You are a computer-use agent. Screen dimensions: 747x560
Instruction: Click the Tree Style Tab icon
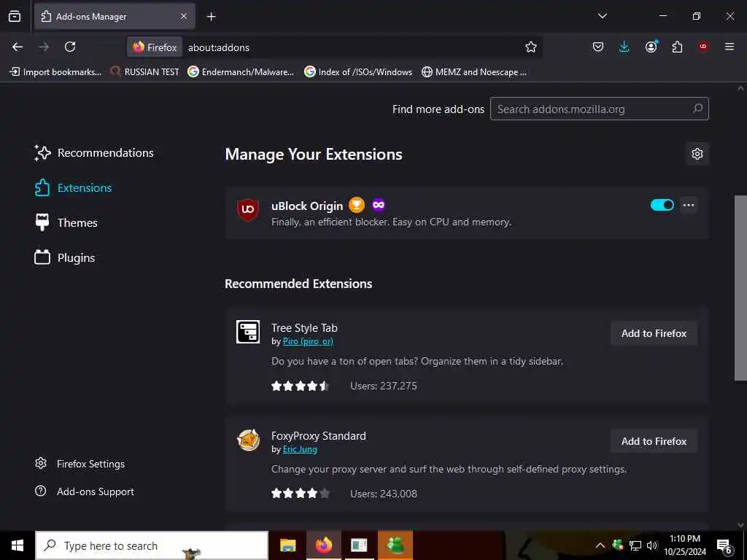[x=248, y=332]
